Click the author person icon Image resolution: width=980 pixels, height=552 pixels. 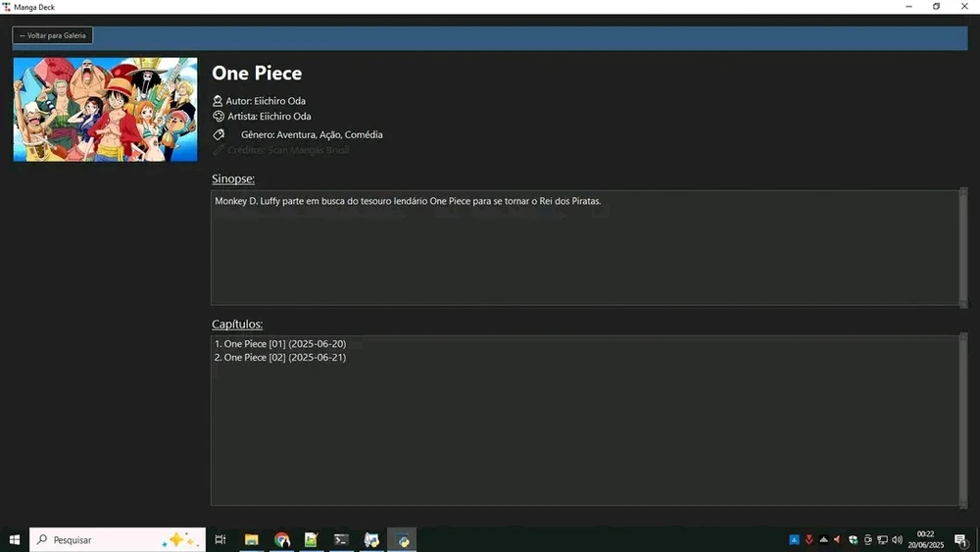(x=218, y=101)
